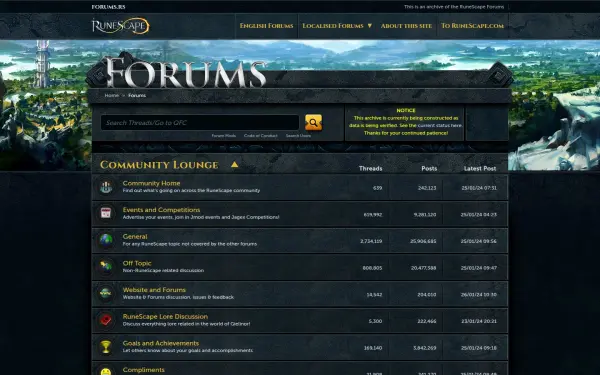This screenshot has width=600, height=375.
Task: Click the Compliments smiley face icon
Action: (106, 371)
